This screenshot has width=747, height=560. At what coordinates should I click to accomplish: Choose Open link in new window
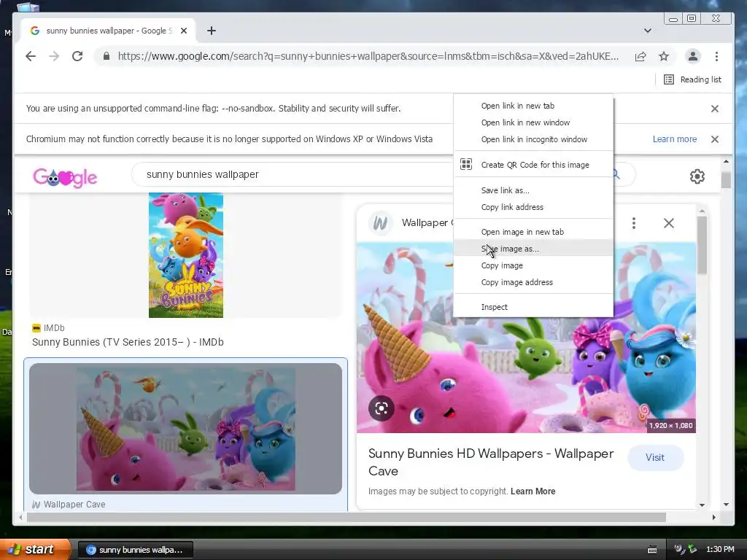533,122
